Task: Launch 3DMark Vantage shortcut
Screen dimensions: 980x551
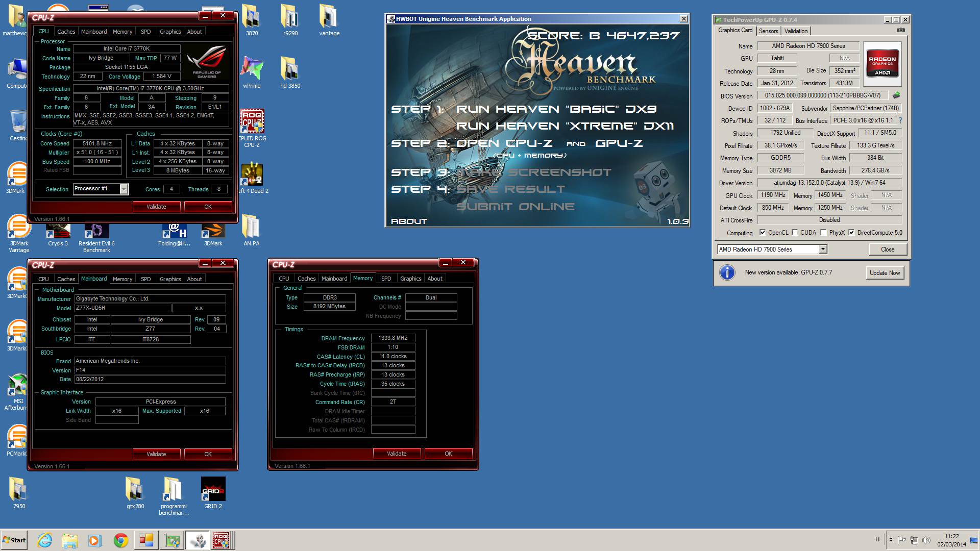Action: (19, 234)
